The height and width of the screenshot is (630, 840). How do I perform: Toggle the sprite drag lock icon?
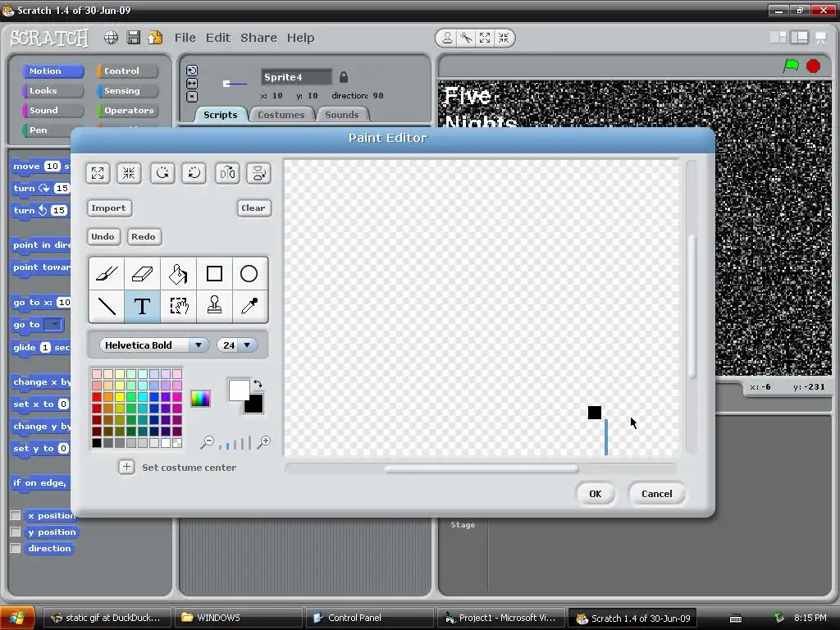344,77
